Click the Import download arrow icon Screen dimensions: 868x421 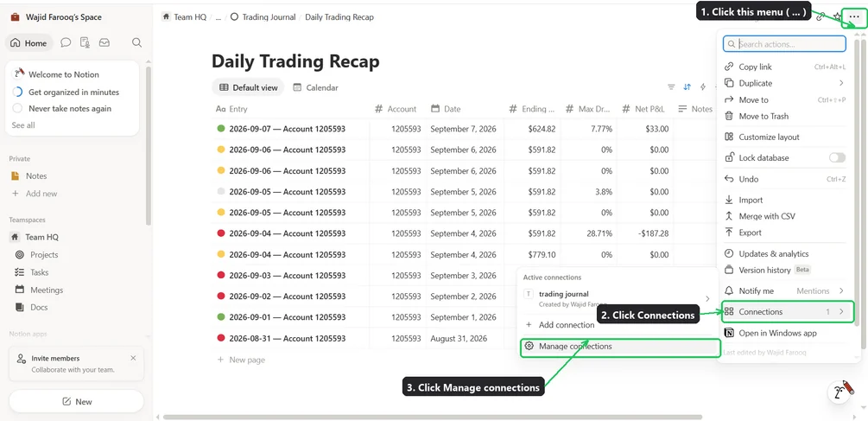click(x=729, y=200)
